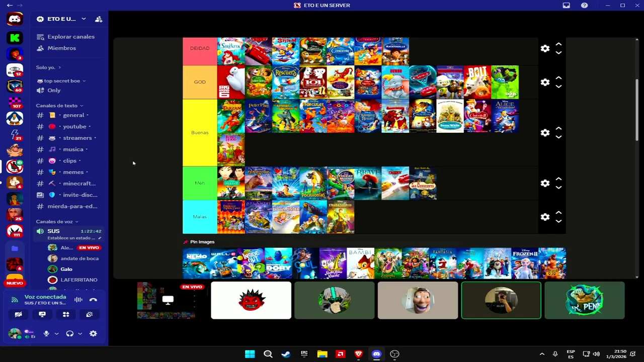Move the GOD tier down
Screen dimensions: 644x362
coord(558,86)
